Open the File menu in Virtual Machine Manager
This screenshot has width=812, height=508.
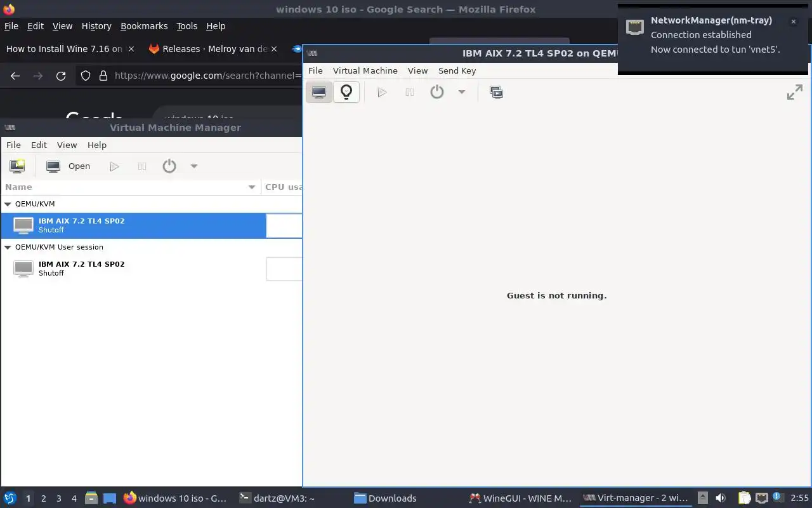[13, 145]
